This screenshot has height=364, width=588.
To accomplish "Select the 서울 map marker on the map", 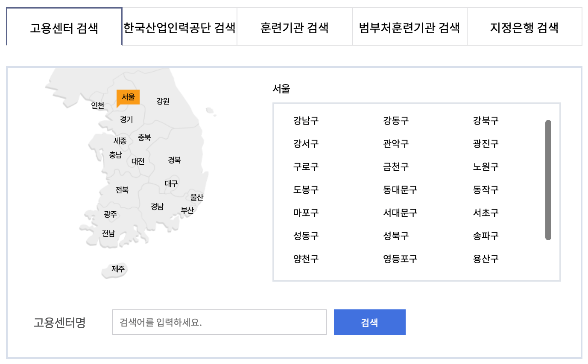I will coord(128,97).
